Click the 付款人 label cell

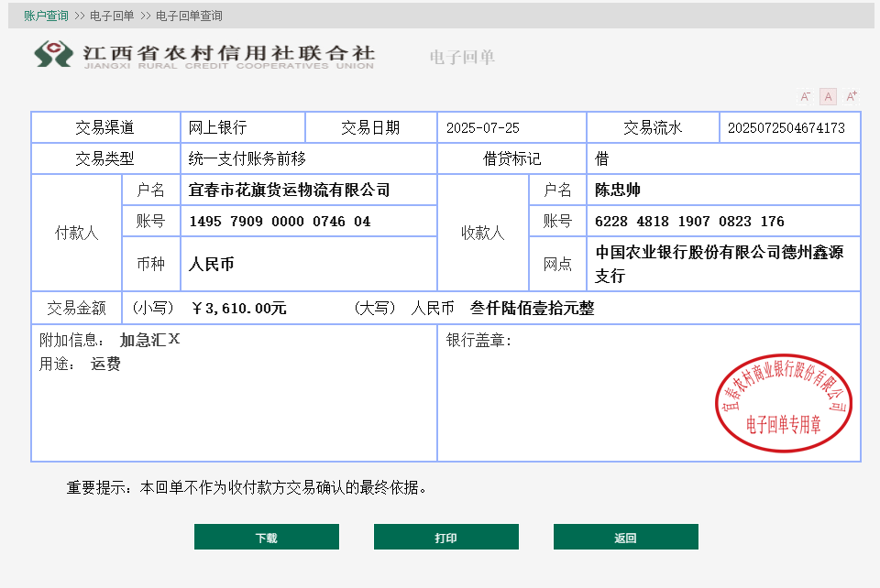point(76,233)
